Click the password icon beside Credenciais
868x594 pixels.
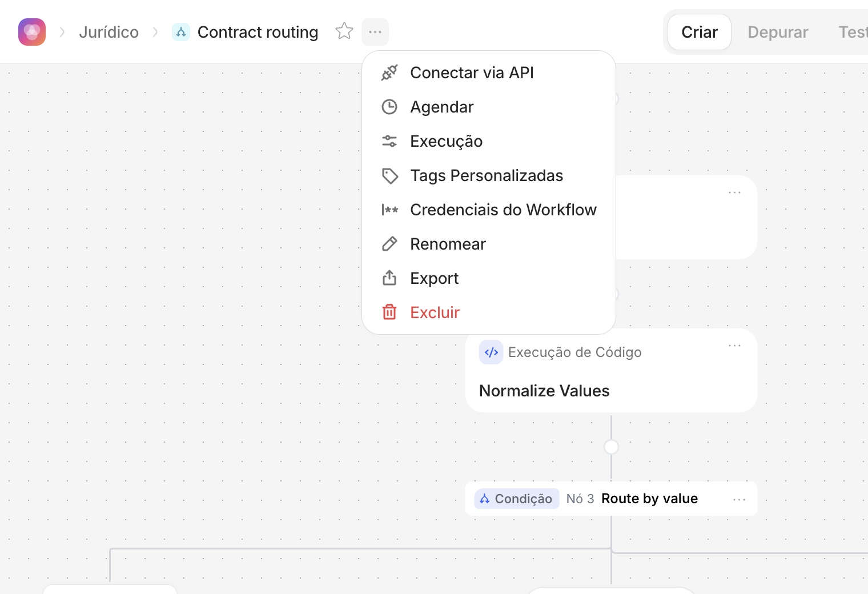pos(390,210)
